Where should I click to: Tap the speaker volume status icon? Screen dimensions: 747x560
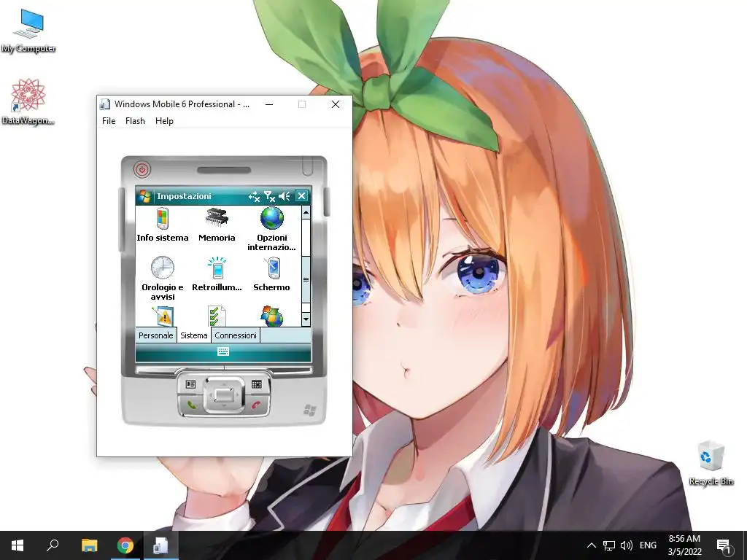click(x=285, y=196)
